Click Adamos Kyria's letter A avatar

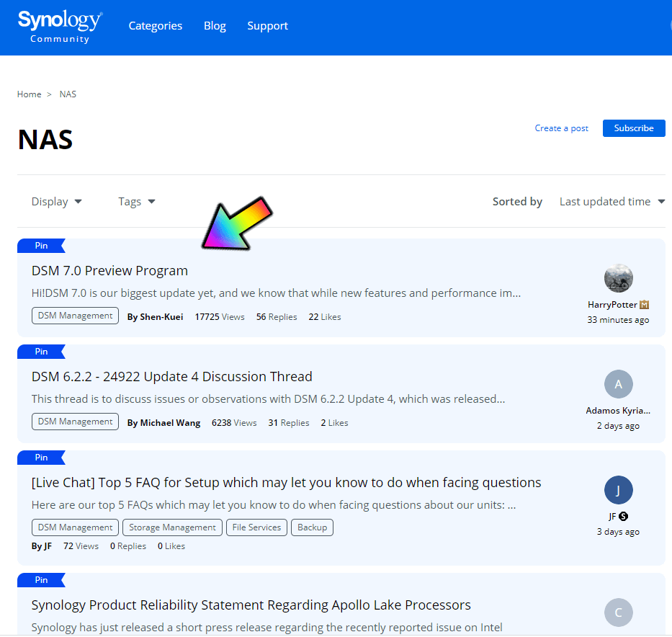point(618,384)
